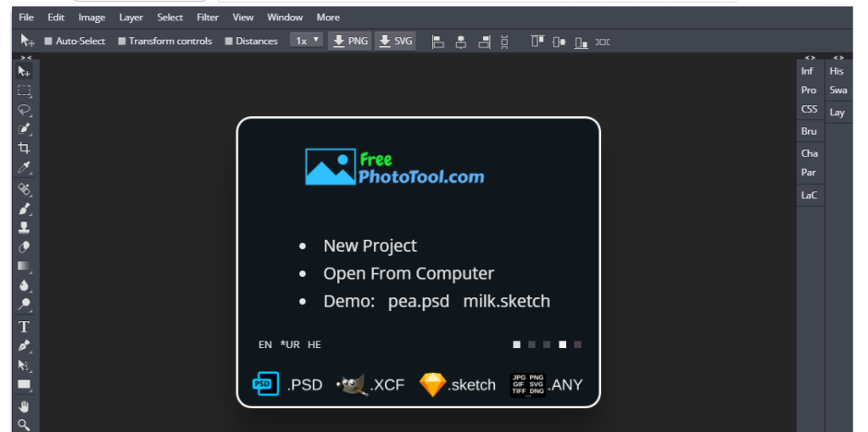
Task: Open the File menu
Action: (26, 17)
